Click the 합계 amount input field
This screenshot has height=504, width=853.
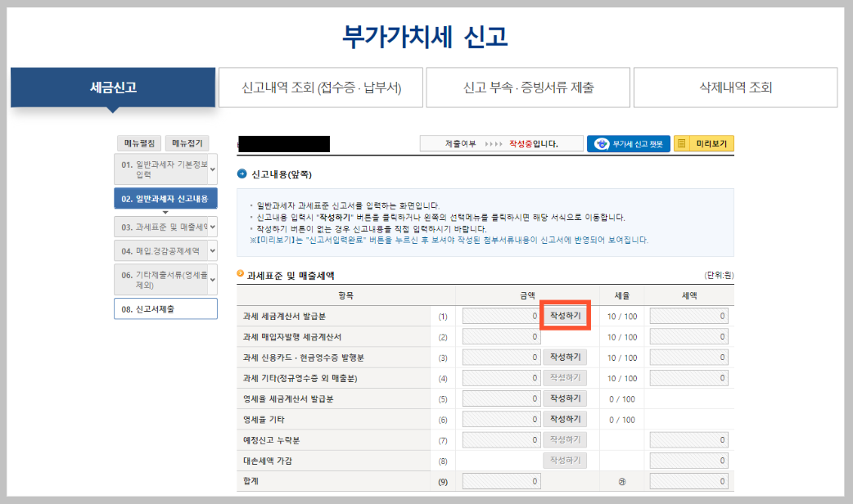[500, 480]
